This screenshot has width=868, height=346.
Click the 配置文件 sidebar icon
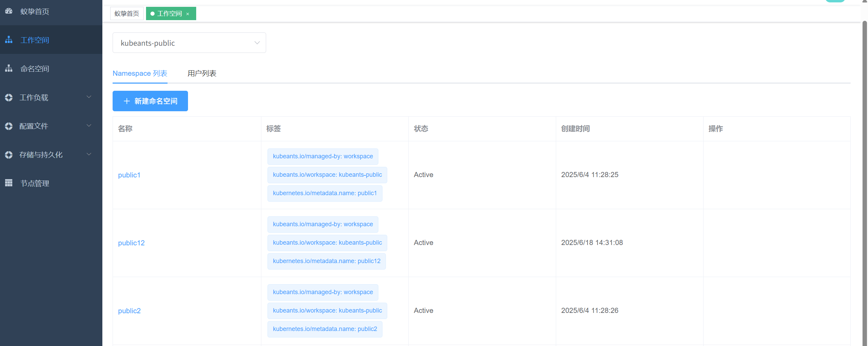(x=9, y=126)
